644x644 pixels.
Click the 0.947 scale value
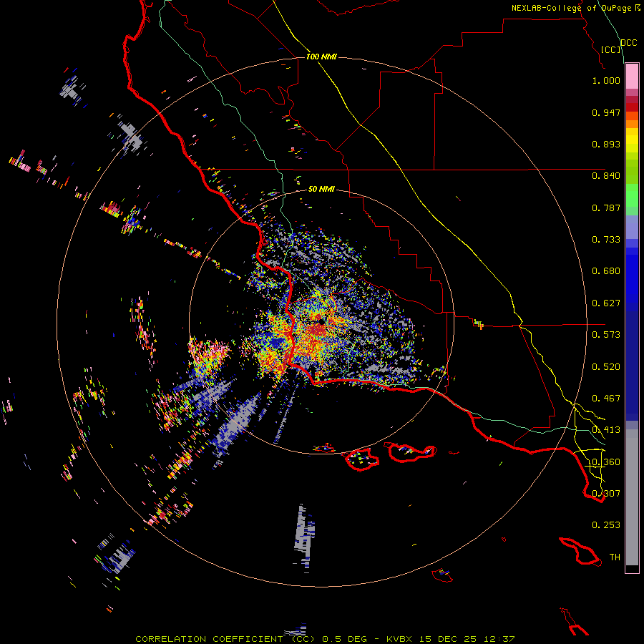click(606, 112)
